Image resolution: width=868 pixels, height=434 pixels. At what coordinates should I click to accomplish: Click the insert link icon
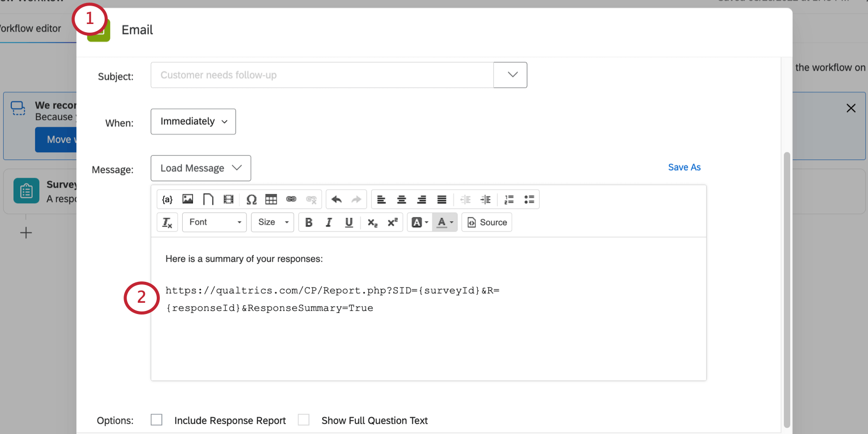coord(291,200)
